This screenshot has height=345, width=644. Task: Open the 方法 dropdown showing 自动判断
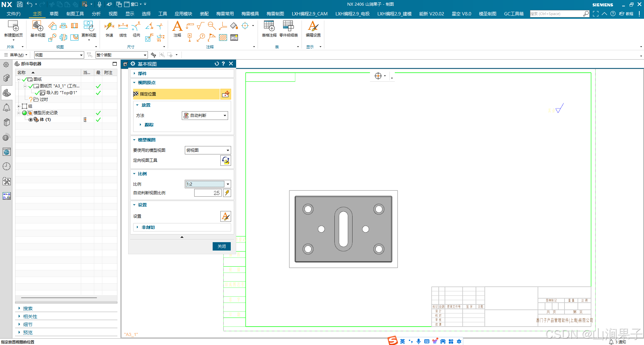coord(205,116)
